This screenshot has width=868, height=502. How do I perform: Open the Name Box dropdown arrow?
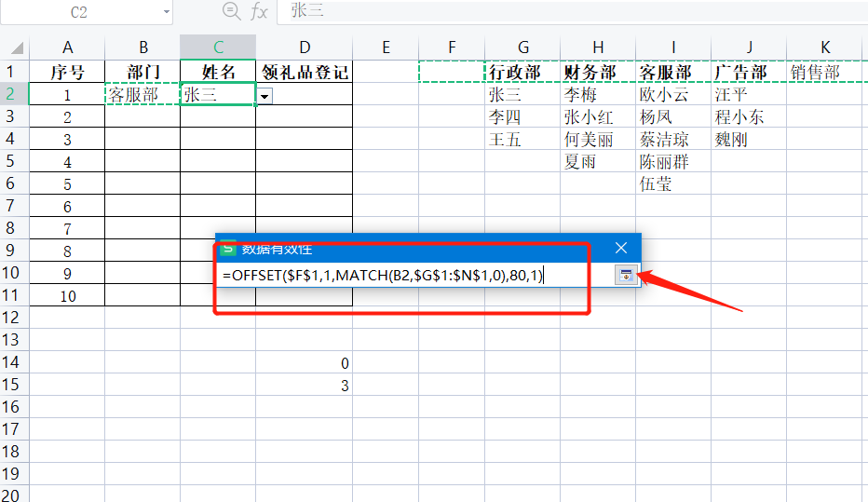[166, 11]
